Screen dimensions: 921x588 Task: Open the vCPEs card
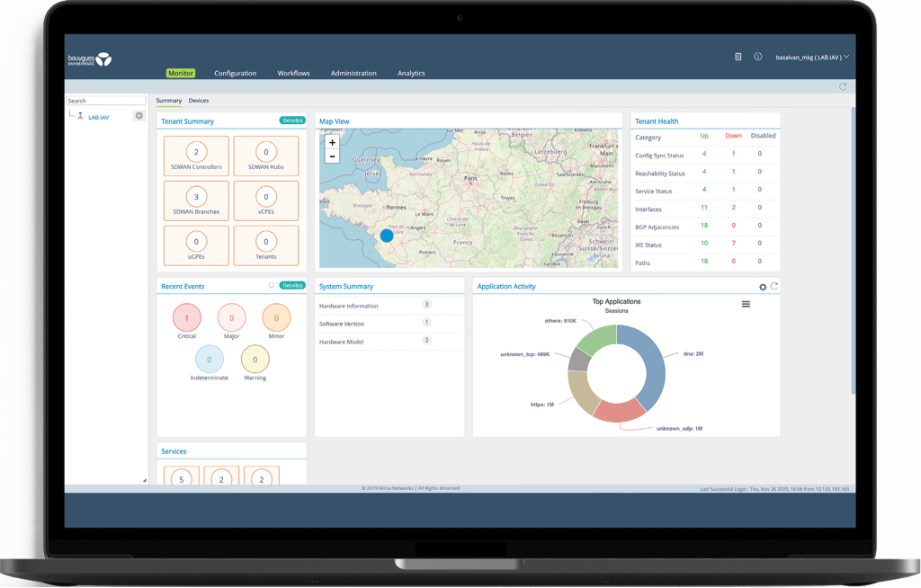pyautogui.click(x=266, y=200)
